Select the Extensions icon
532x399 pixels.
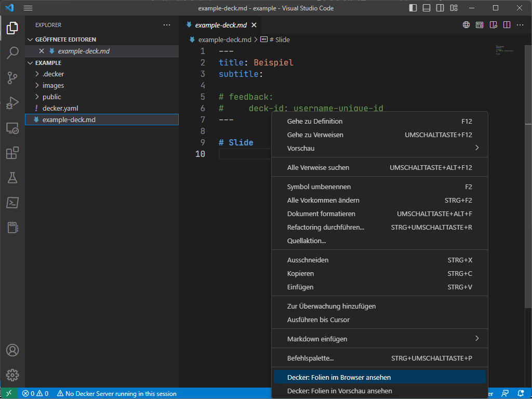[12, 153]
